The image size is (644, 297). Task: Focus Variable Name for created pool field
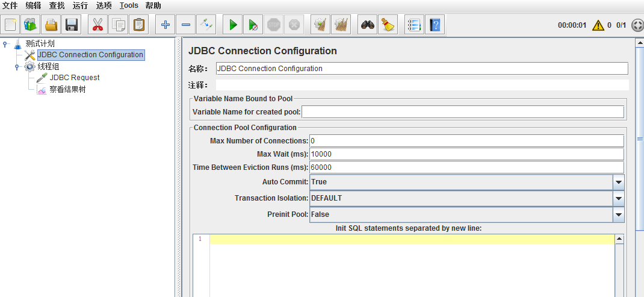pos(463,112)
